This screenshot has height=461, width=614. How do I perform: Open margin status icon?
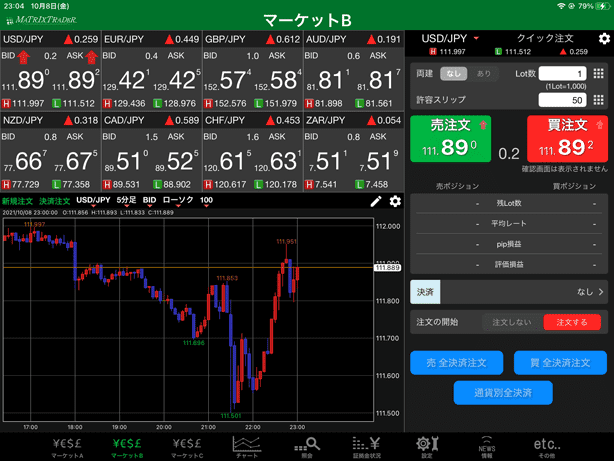[367, 448]
